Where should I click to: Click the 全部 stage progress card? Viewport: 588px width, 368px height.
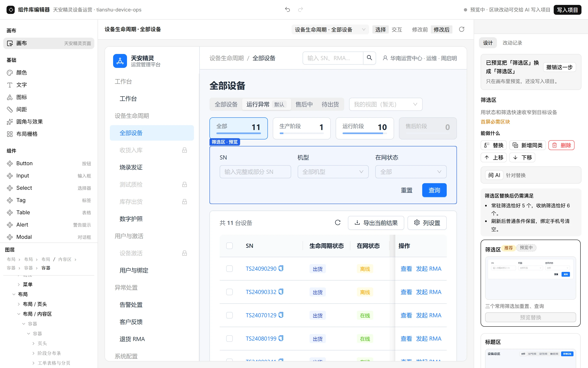238,129
